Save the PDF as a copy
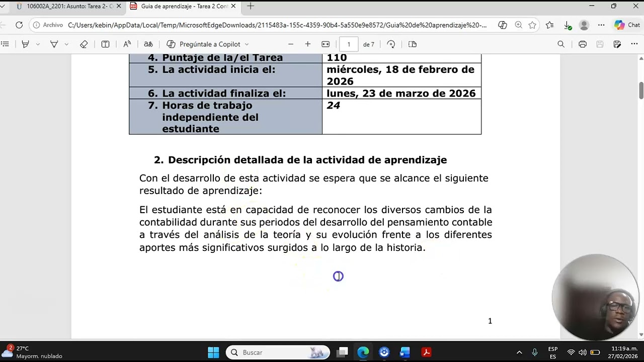This screenshot has height=362, width=644. 617,44
